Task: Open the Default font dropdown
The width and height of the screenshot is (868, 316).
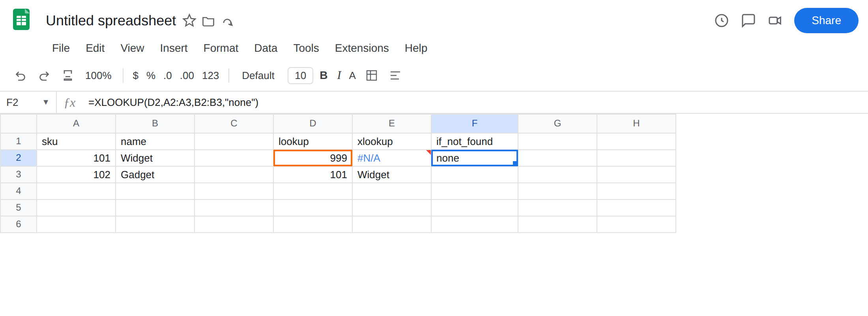Action: (258, 75)
